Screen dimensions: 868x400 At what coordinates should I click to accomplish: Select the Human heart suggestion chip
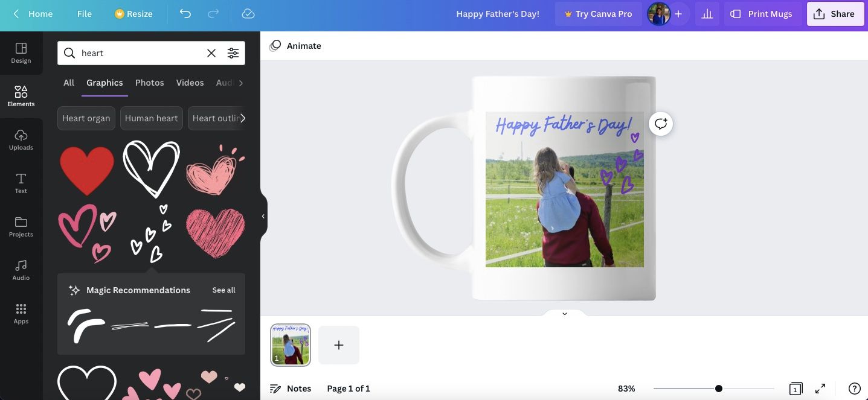pos(152,118)
